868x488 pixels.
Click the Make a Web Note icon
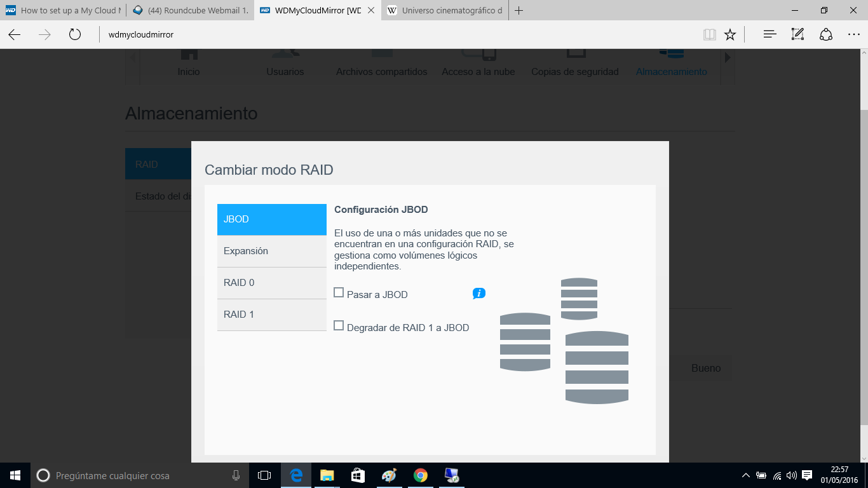[797, 34]
